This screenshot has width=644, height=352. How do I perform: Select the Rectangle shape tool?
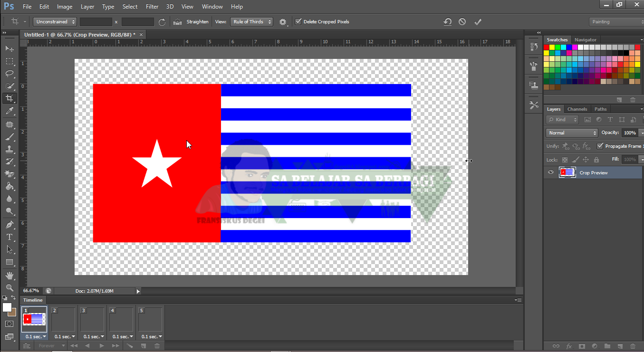point(10,262)
